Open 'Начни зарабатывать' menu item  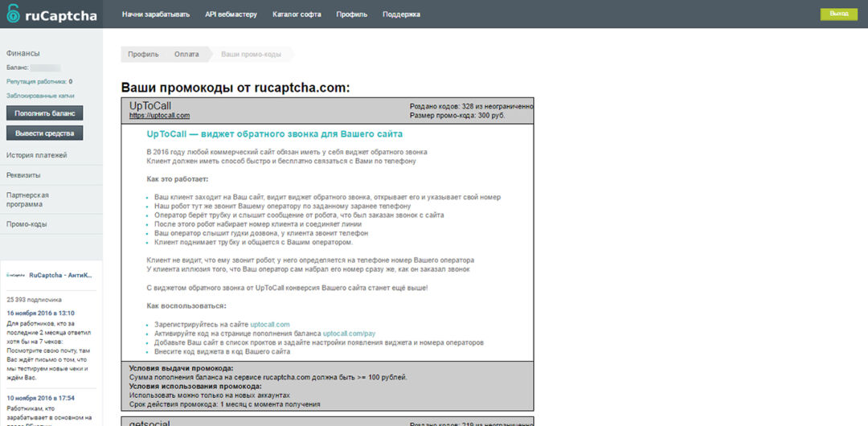pyautogui.click(x=156, y=14)
